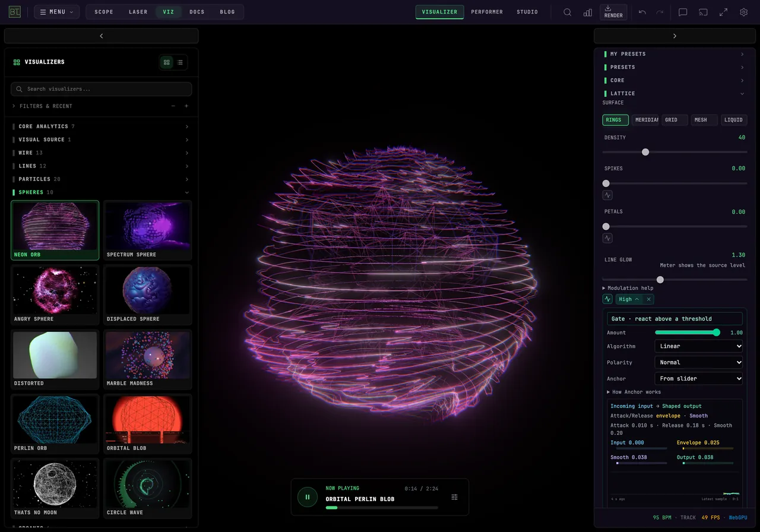Open the Menu dropdown

[56, 12]
